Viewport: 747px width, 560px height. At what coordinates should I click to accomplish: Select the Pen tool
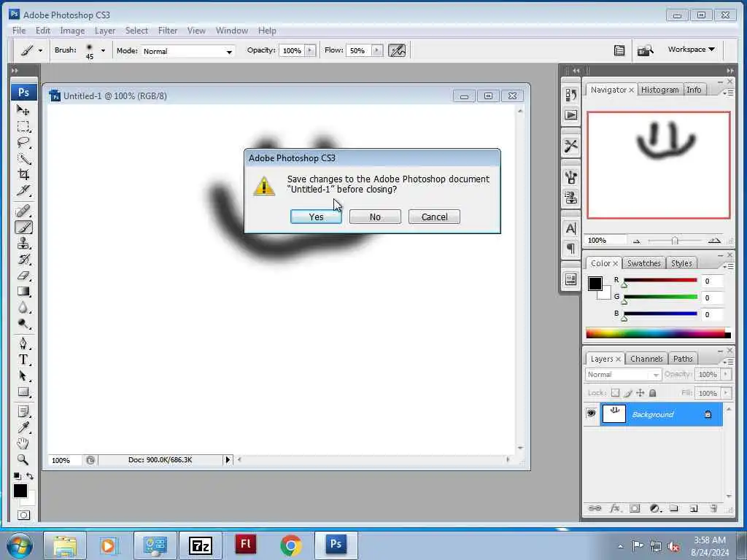click(23, 343)
